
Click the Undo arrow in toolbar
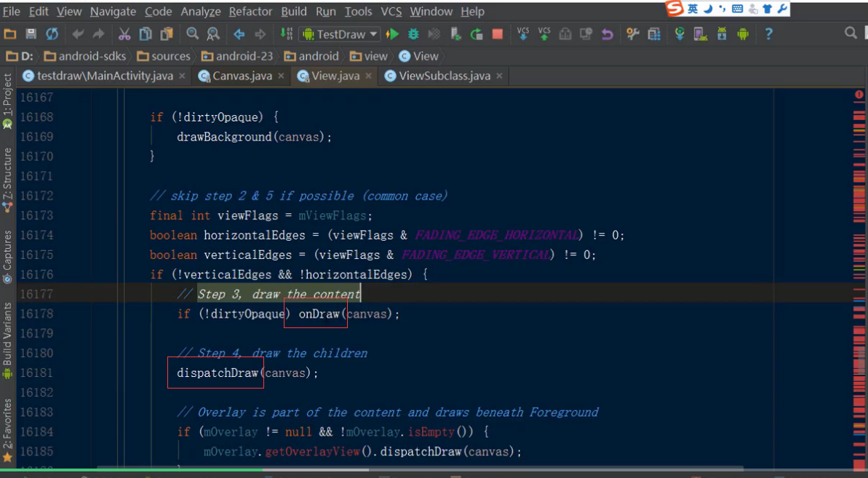(78, 34)
